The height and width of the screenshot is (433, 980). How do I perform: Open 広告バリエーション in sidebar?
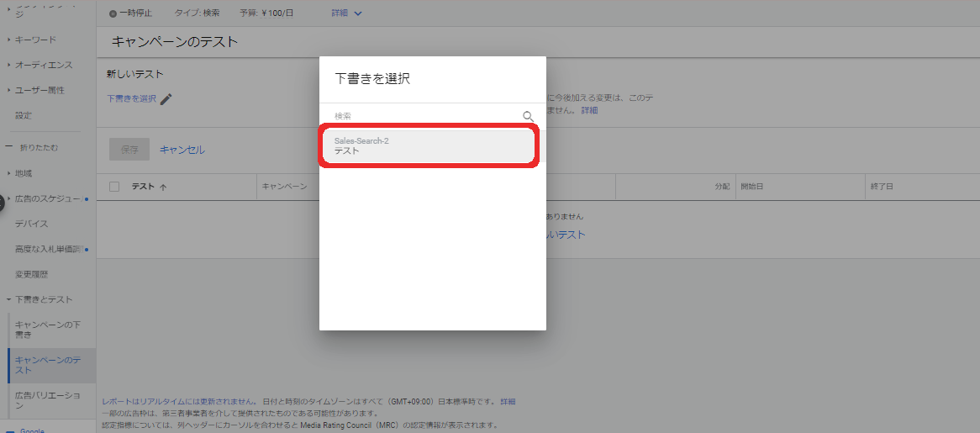click(48, 399)
